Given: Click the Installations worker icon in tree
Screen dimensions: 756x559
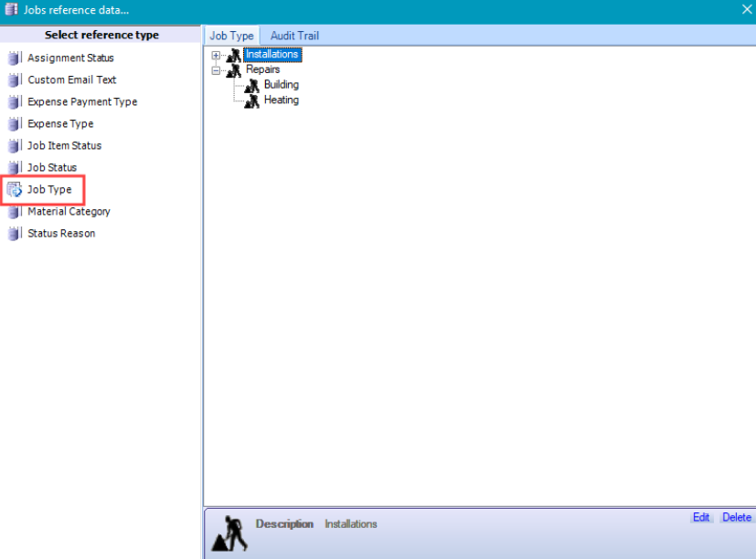Looking at the screenshot, I should coord(234,55).
